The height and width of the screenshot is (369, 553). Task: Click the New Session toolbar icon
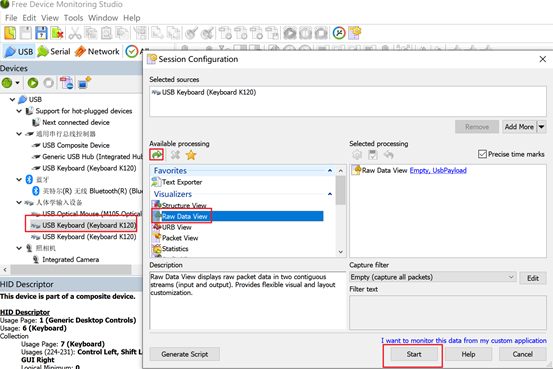pyautogui.click(x=10, y=33)
